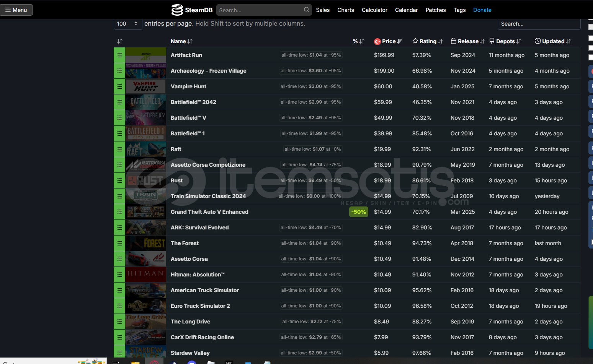This screenshot has height=364, width=593.
Task: Sort by the Rating column
Action: pyautogui.click(x=428, y=41)
